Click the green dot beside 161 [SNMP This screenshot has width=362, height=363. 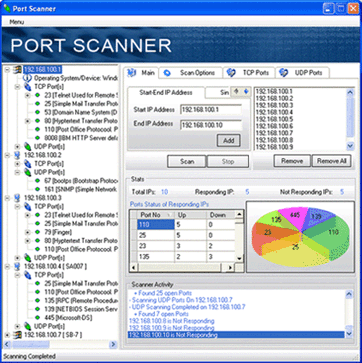click(38, 189)
